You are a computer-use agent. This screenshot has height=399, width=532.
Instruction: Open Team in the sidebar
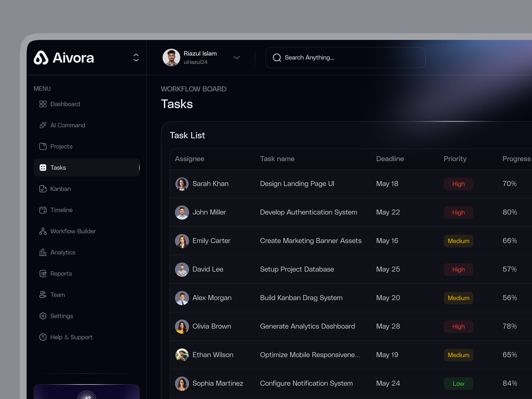click(87, 295)
